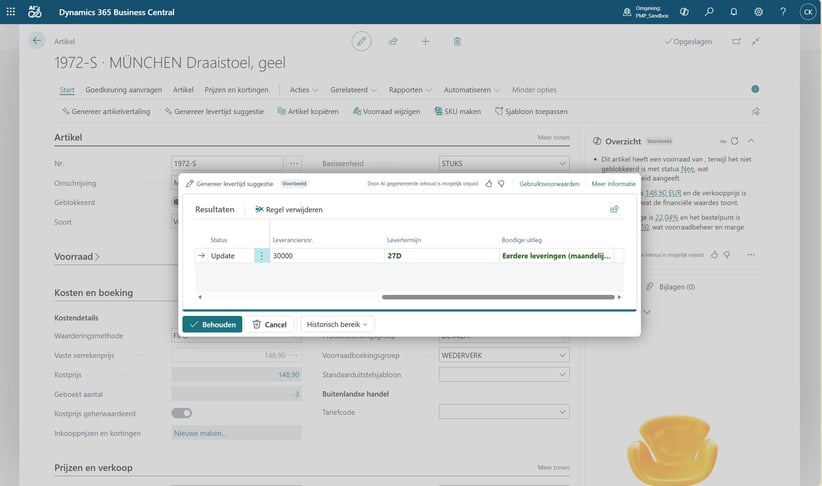Open Acties menu dropdown
Image resolution: width=822 pixels, height=486 pixels.
(304, 90)
